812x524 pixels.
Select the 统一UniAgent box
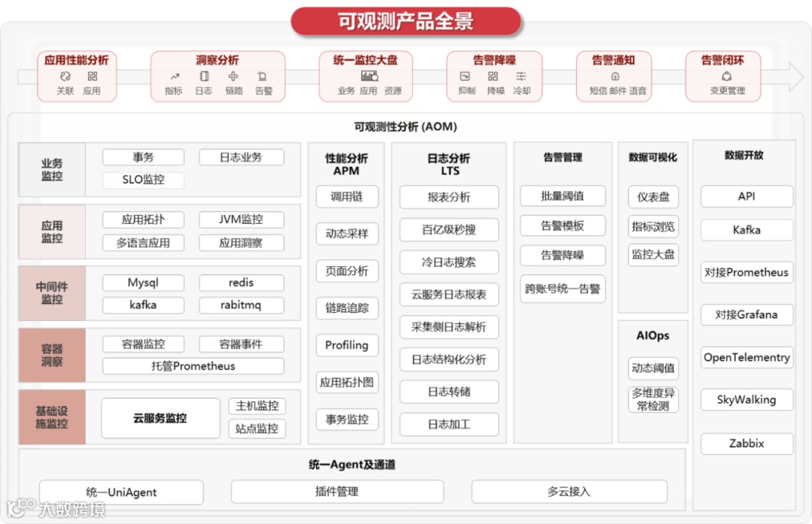click(121, 492)
